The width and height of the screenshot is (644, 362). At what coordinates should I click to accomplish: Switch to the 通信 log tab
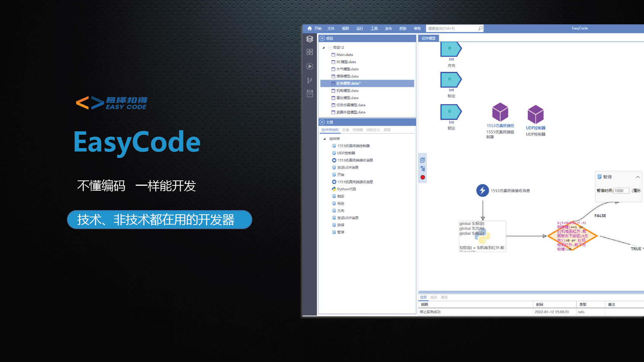[x=444, y=297]
